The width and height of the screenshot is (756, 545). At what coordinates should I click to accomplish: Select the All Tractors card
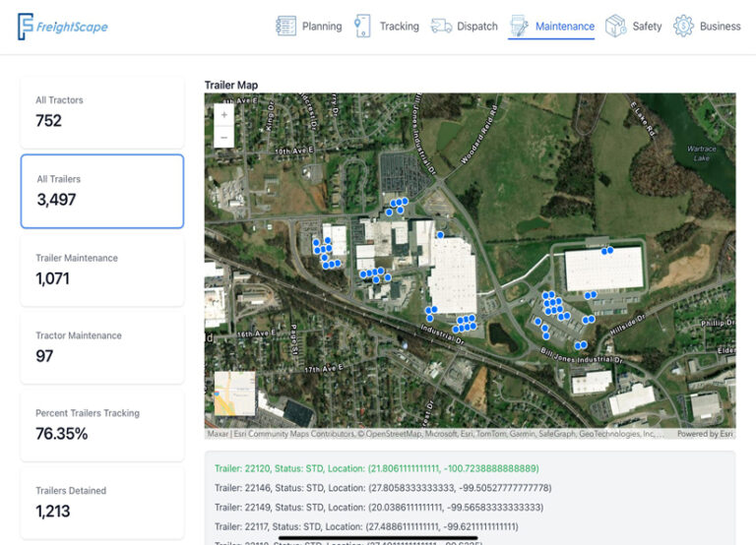click(x=102, y=112)
